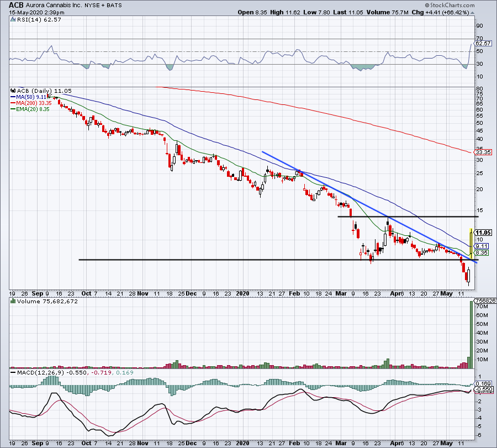Select the 9.11 MA(50) axis tag
Image resolution: width=497 pixels, height=448 pixels.
pos(483,246)
